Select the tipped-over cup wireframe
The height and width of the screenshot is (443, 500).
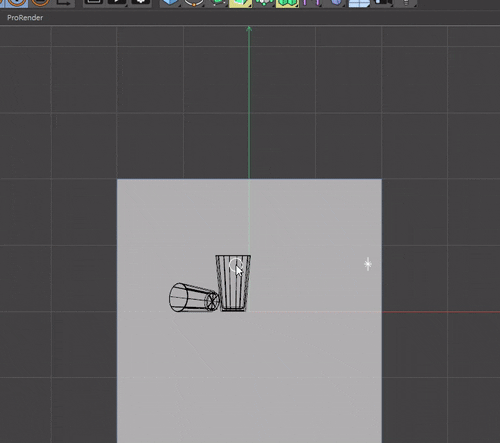coord(194,298)
